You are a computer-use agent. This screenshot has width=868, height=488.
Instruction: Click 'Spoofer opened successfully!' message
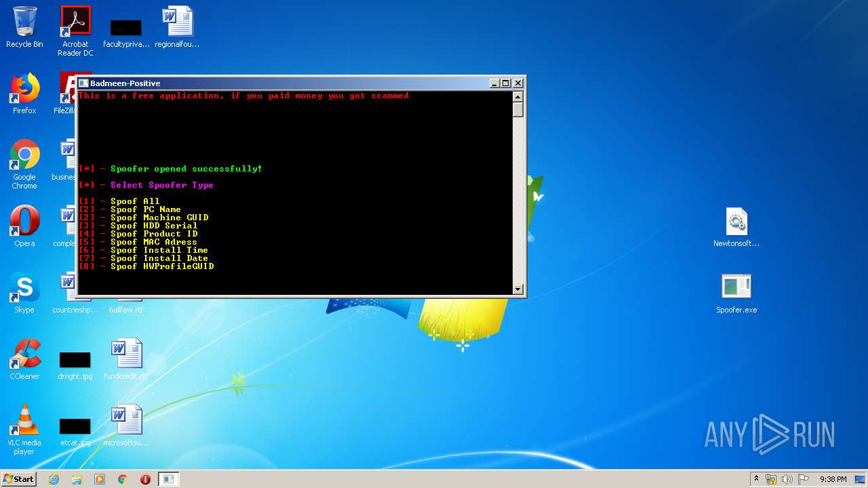[x=186, y=169]
